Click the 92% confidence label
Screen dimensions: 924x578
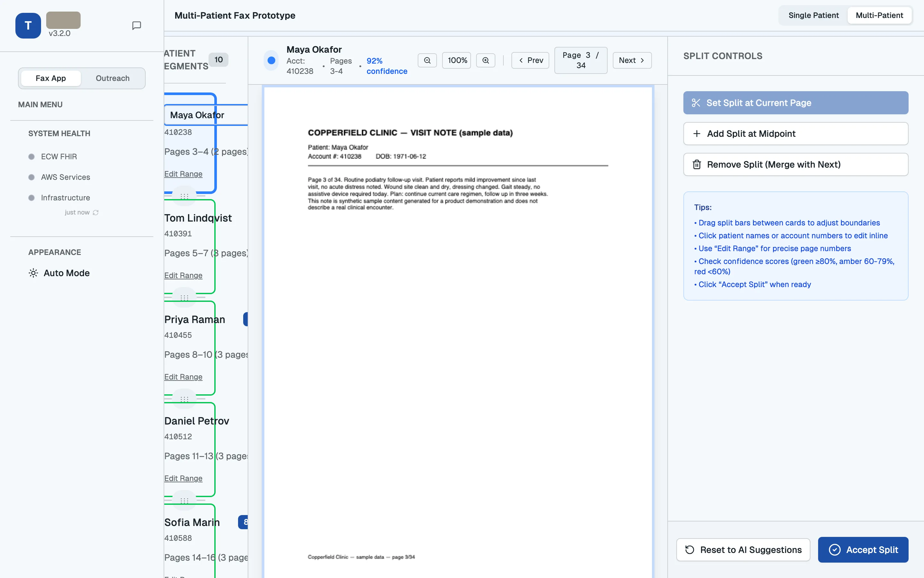pos(387,66)
